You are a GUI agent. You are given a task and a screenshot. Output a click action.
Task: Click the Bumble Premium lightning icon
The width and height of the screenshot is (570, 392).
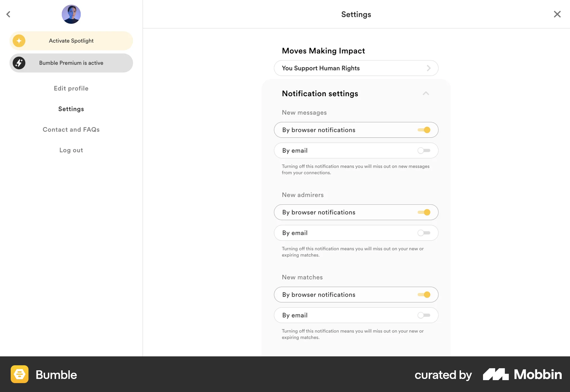coord(19,63)
